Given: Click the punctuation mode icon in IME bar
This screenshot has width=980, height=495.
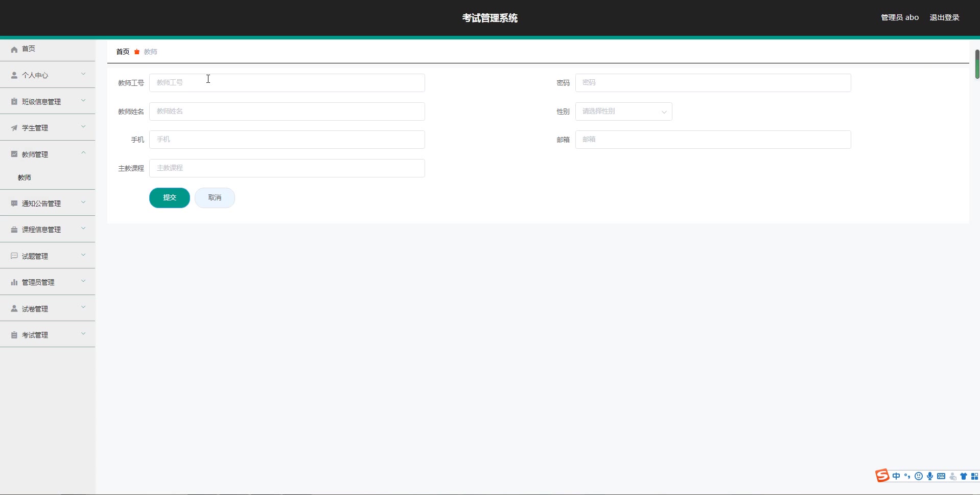Looking at the screenshot, I should coord(907,476).
